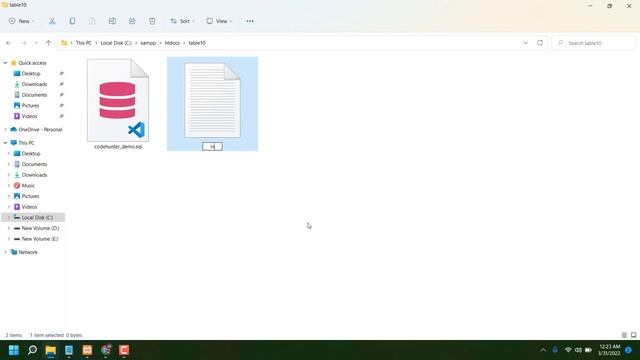Select This PC in address breadcrumb
Viewport: 640px width, 360px height.
point(84,43)
